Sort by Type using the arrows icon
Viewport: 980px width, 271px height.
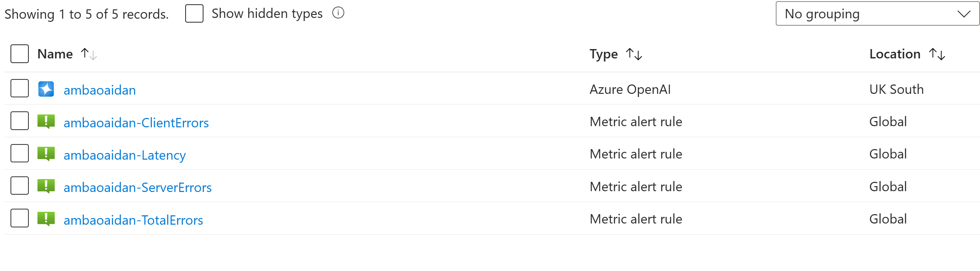[634, 54]
